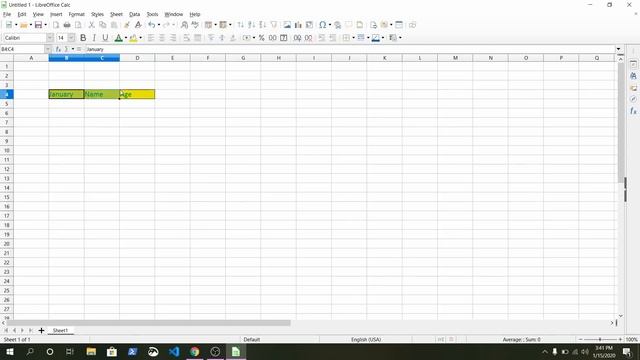Open Chrome from the taskbar
640x360 pixels.
tap(194, 351)
